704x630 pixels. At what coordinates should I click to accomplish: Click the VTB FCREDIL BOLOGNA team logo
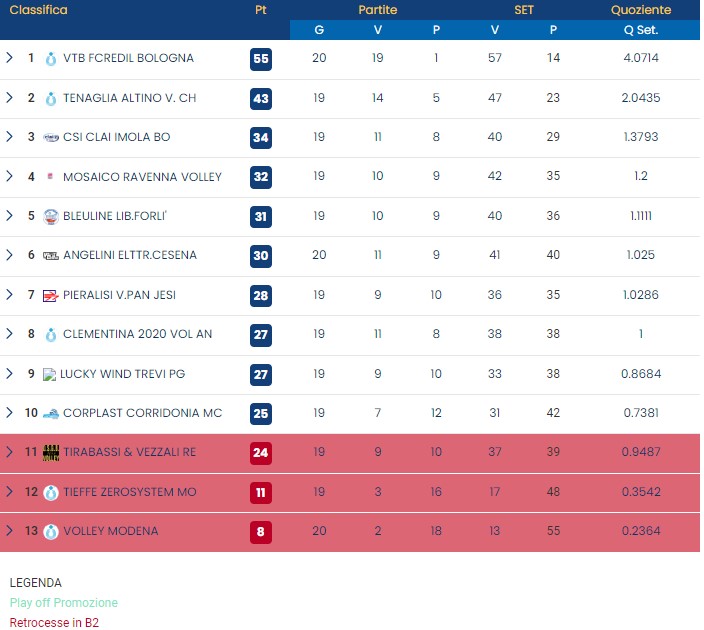(51, 59)
